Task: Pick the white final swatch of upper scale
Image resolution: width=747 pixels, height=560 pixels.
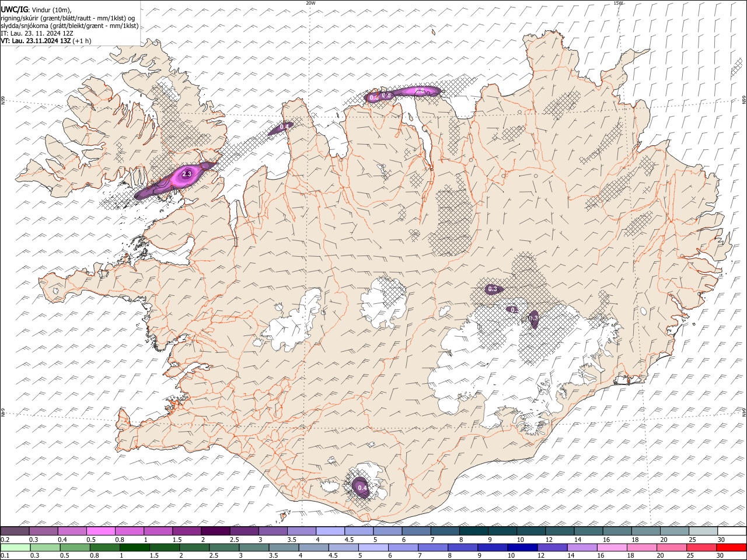Action: coord(731,531)
